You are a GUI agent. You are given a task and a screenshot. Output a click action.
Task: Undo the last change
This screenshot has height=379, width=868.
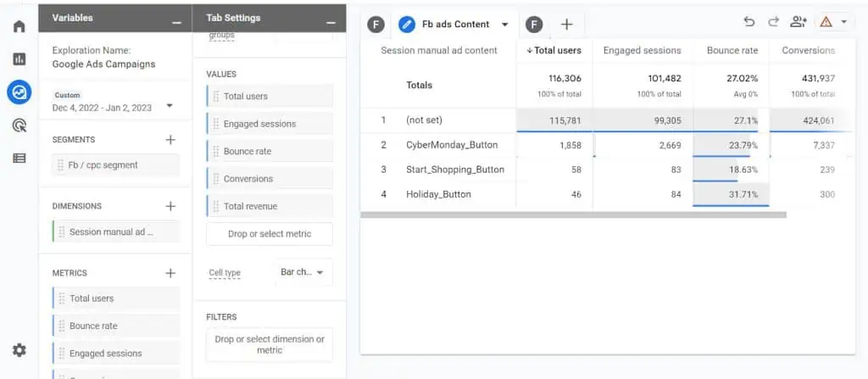(749, 21)
